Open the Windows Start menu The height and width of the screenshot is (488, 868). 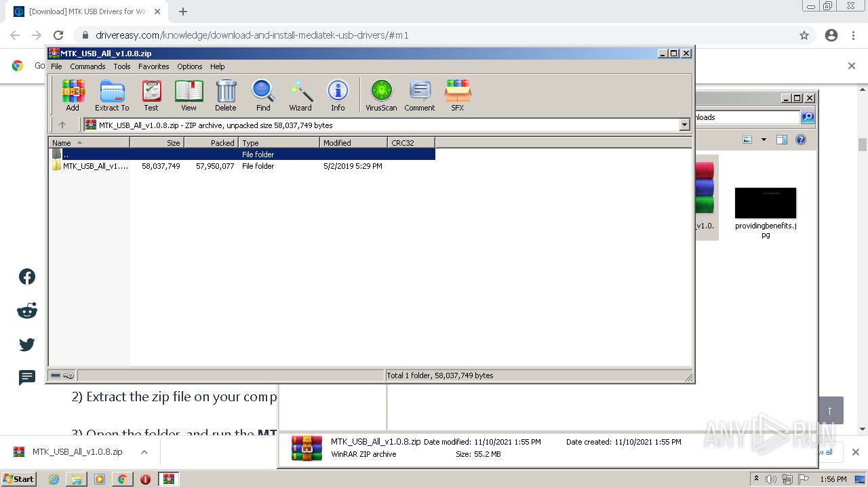18,479
